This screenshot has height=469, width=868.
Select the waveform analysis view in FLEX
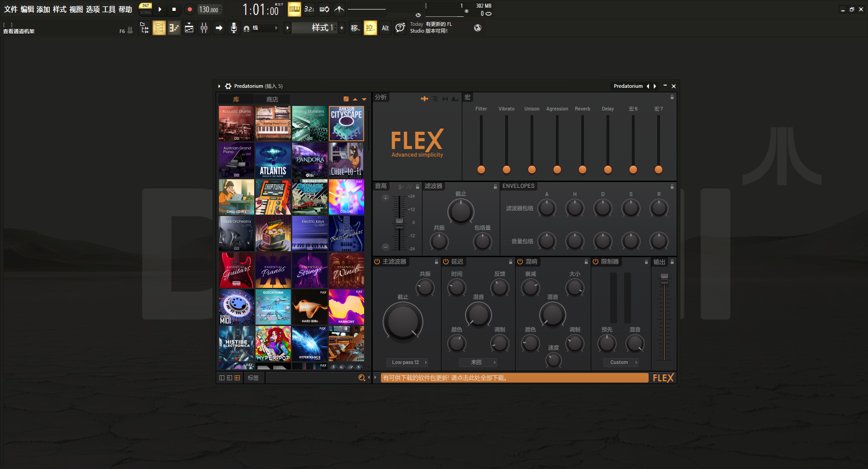click(x=424, y=99)
